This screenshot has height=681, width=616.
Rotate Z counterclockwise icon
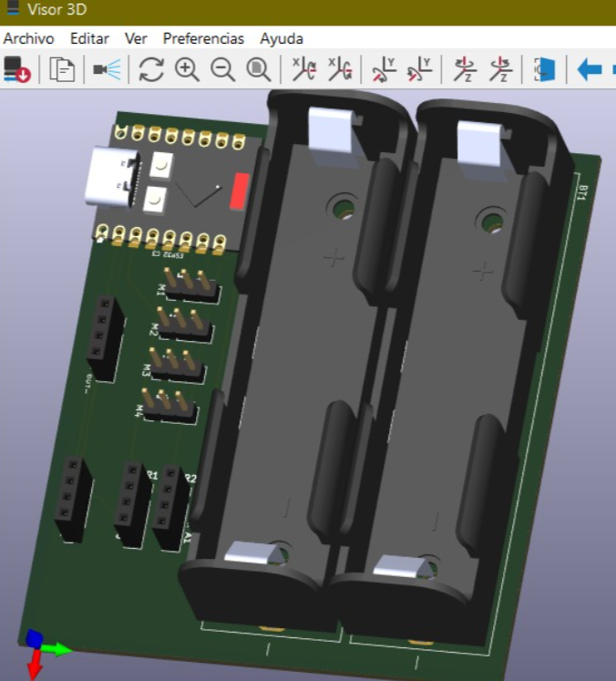500,69
